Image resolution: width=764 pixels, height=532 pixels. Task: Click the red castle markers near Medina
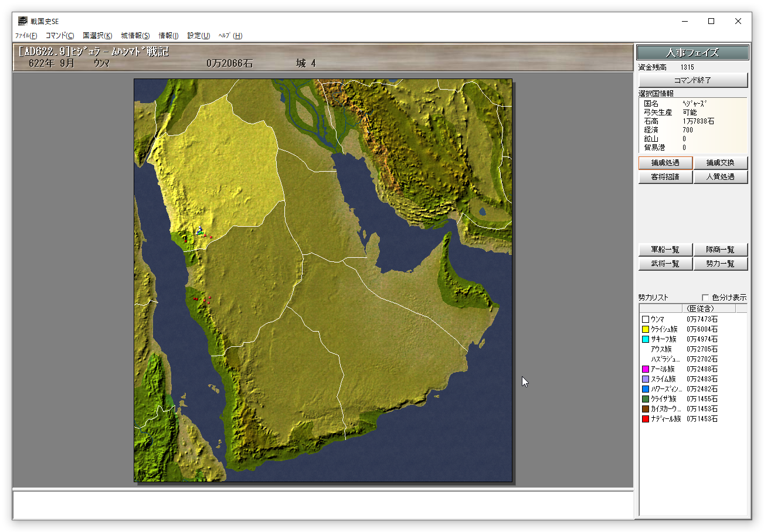(205, 236)
